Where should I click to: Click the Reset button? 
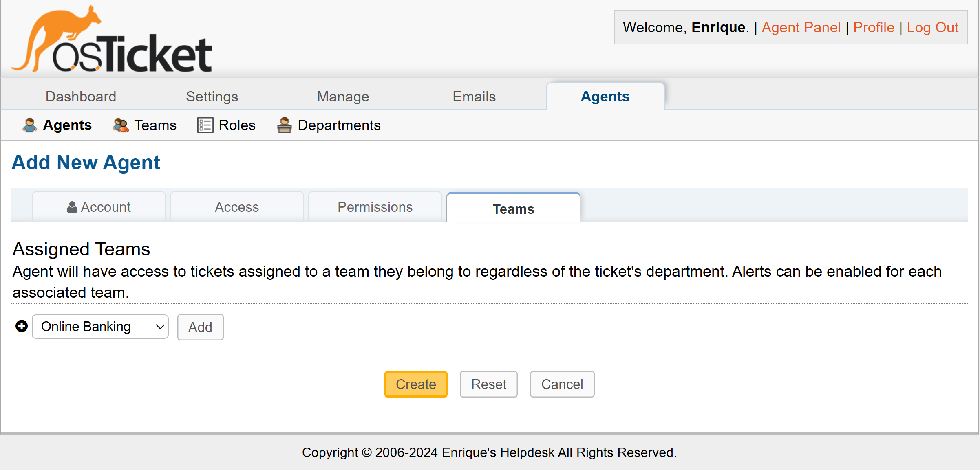[489, 384]
